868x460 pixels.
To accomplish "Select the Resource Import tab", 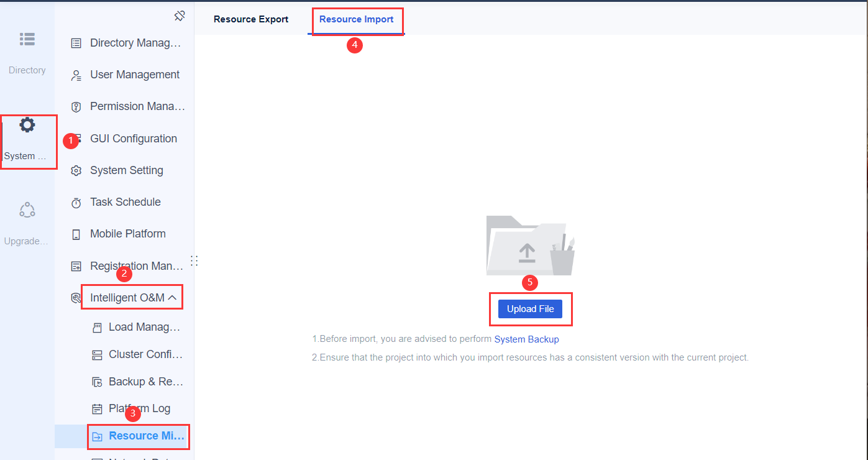I will pyautogui.click(x=357, y=19).
